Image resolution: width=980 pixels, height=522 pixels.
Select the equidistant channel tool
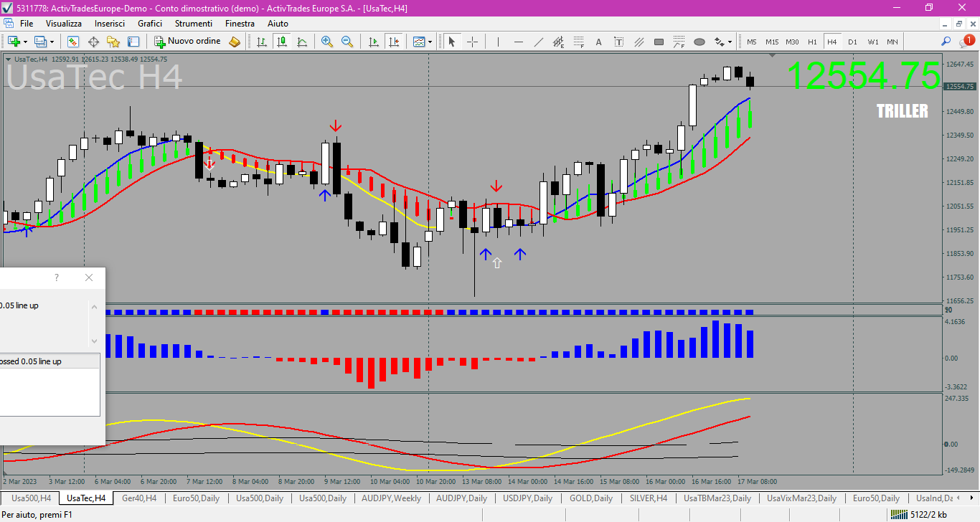559,42
